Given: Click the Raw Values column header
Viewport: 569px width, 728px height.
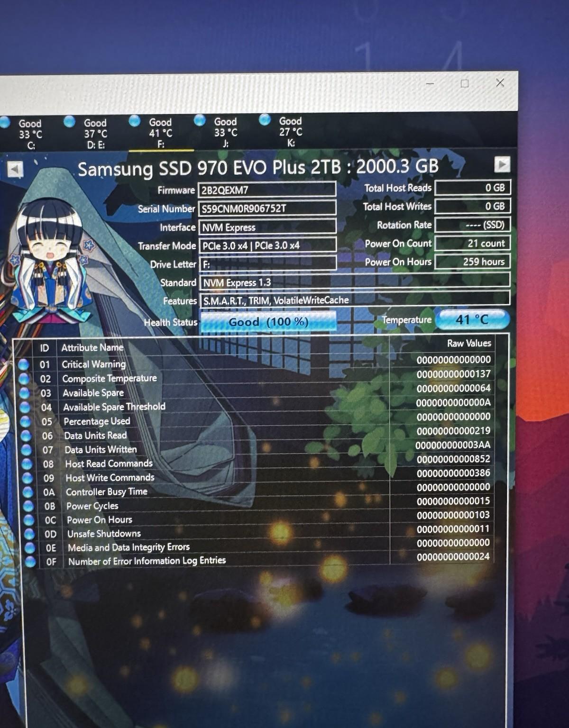Looking at the screenshot, I should tap(469, 343).
